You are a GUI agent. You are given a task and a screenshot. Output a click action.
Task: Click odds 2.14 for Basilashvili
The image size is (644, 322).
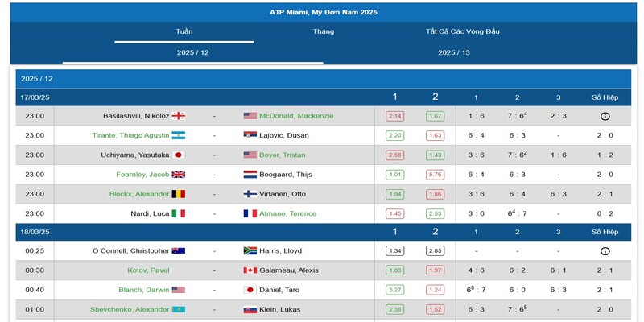394,116
